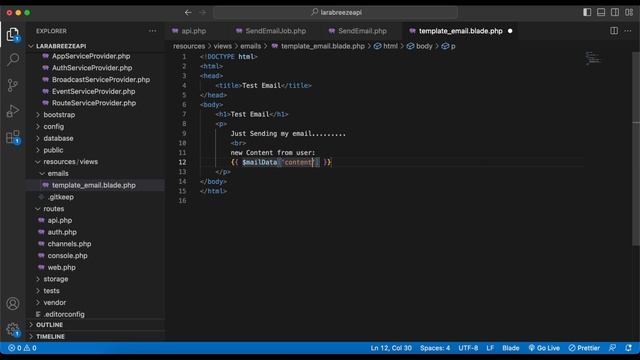Open api.php under routes folder

60,220
